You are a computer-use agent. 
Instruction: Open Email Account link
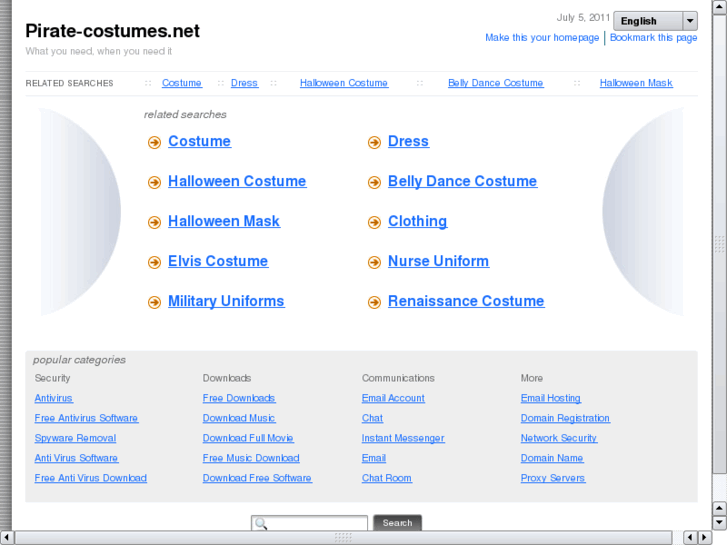[x=394, y=398]
